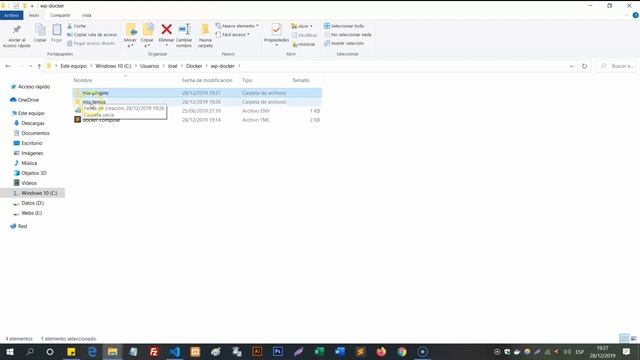This screenshot has height=360, width=640.
Task: Go up one folder level arrow
Action: tap(39, 66)
